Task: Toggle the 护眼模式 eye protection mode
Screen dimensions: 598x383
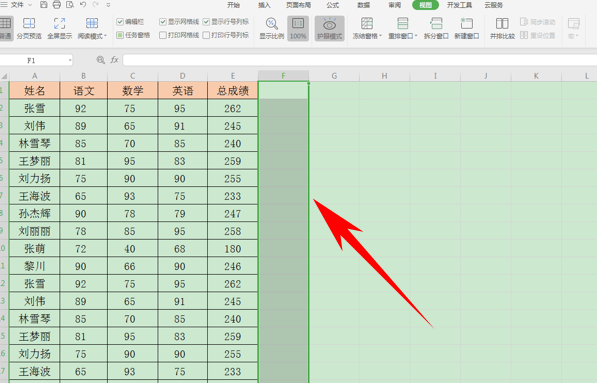Action: (330, 28)
